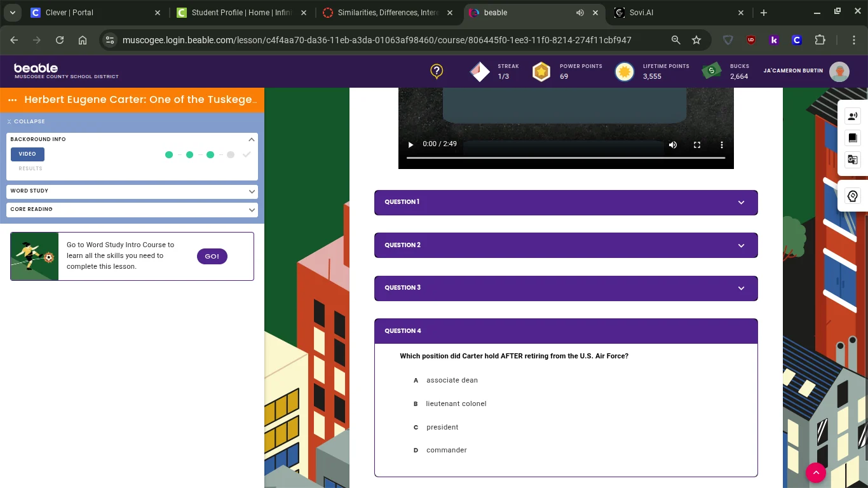This screenshot has width=868, height=488.
Task: Click the pink scroll-to-top arrow button
Action: pos(816,472)
